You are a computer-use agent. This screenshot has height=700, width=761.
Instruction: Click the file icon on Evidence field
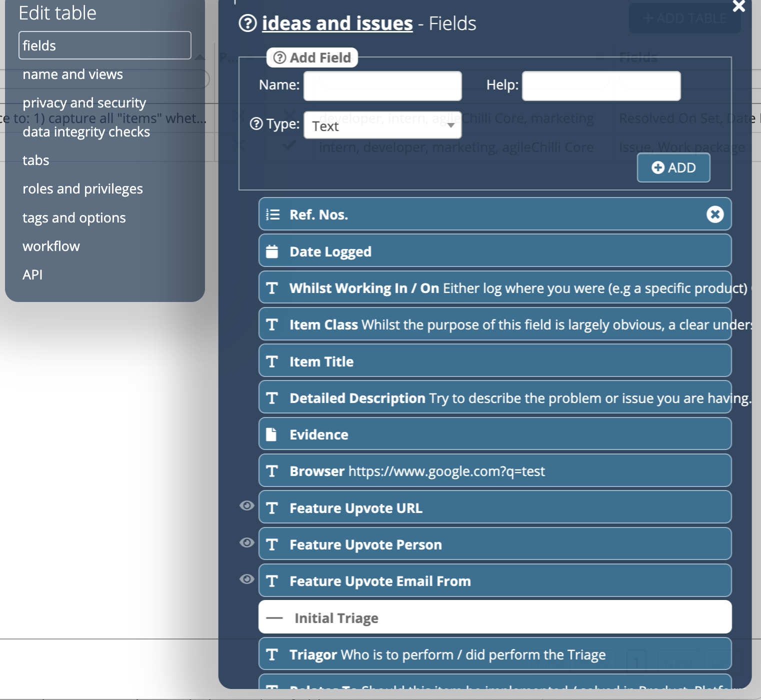[271, 434]
